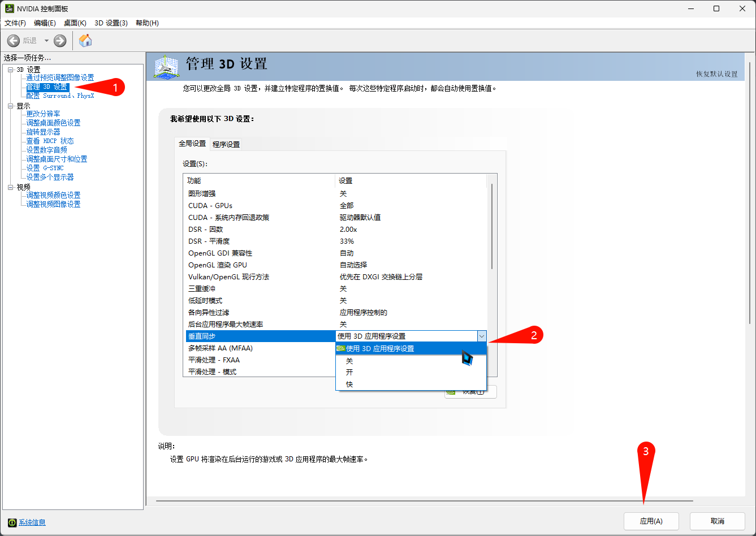Select 管理 3D 设置 in tree
This screenshot has width=756, height=536.
click(x=47, y=87)
